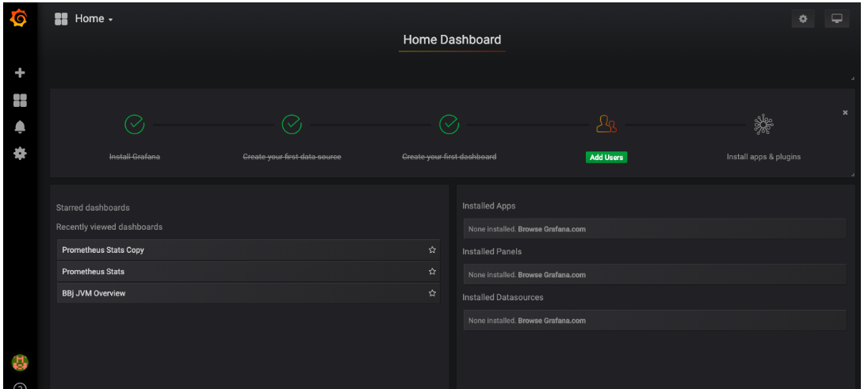Star the Prometheus Stats dashboard
868x389 pixels.
click(432, 272)
